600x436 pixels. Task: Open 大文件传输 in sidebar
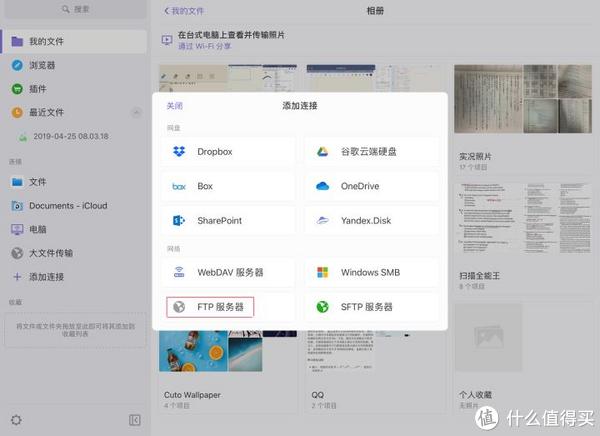pyautogui.click(x=75, y=253)
